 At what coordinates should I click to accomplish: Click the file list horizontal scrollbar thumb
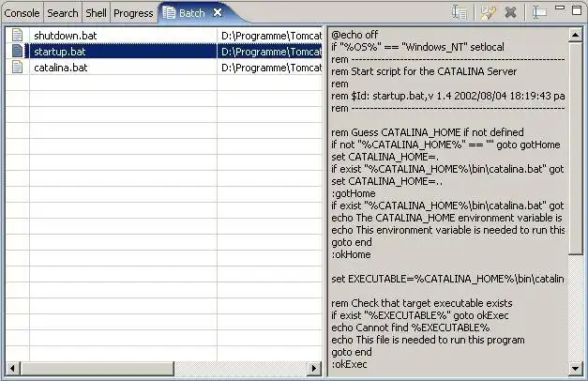[98, 368]
